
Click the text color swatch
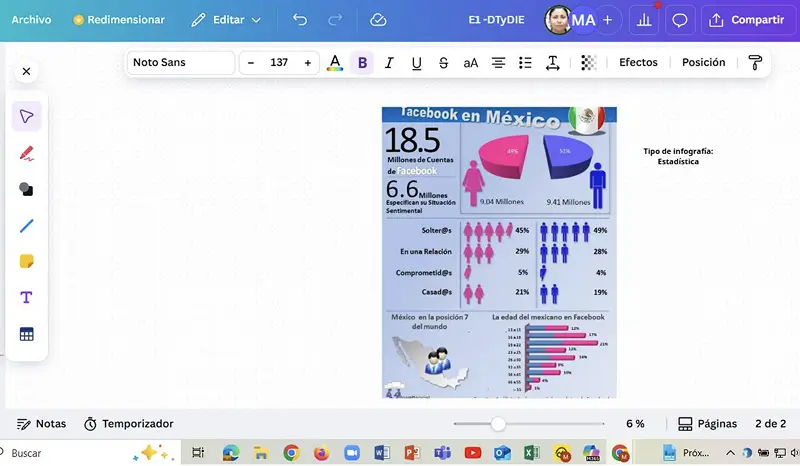point(335,62)
